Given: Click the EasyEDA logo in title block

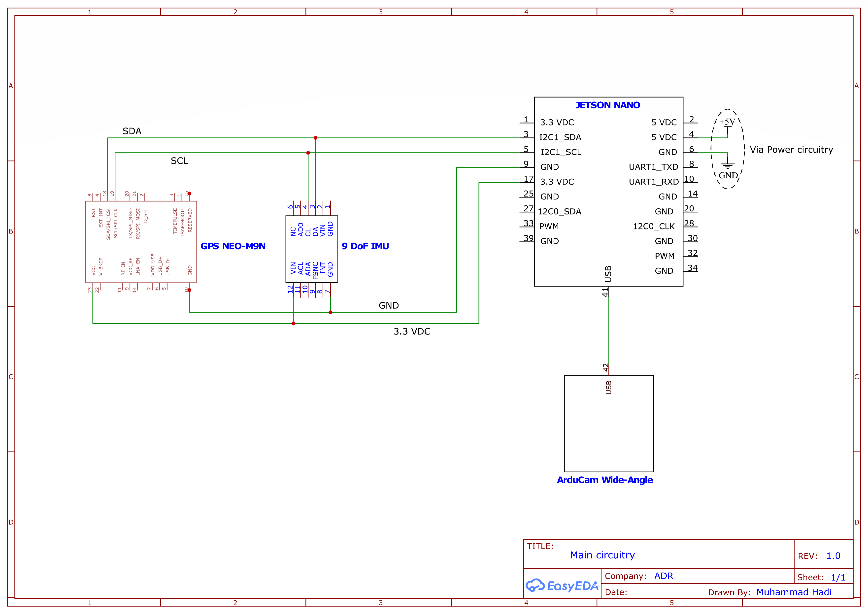Looking at the screenshot, I should point(562,586).
